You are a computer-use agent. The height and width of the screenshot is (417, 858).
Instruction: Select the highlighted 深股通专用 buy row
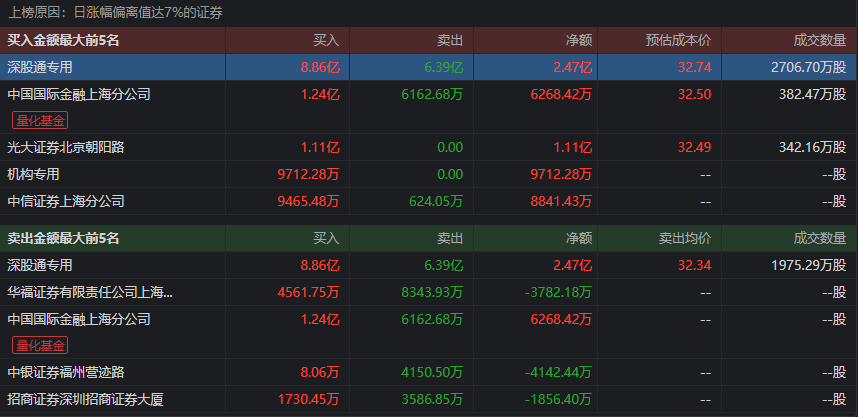pos(428,67)
